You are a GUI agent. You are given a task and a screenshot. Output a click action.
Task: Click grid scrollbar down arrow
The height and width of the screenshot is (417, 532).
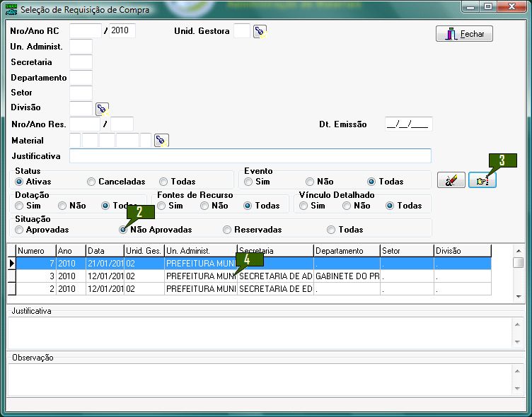coord(519,297)
